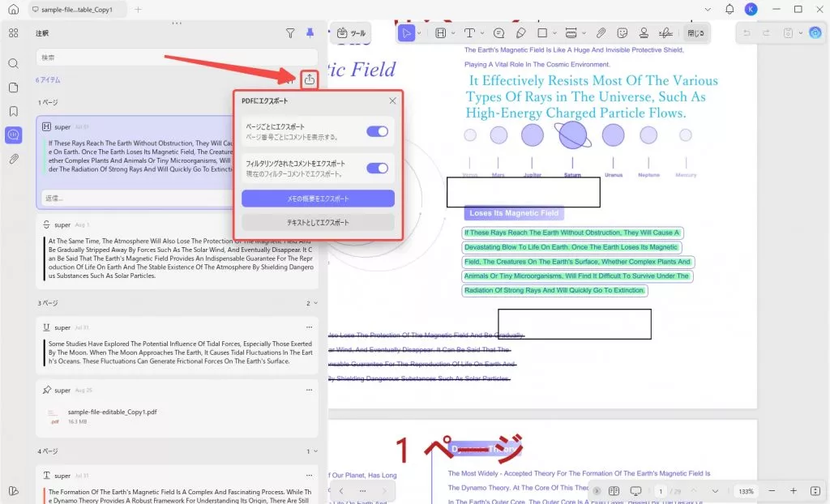Open the thumbnails grid sidebar icon

(13, 33)
